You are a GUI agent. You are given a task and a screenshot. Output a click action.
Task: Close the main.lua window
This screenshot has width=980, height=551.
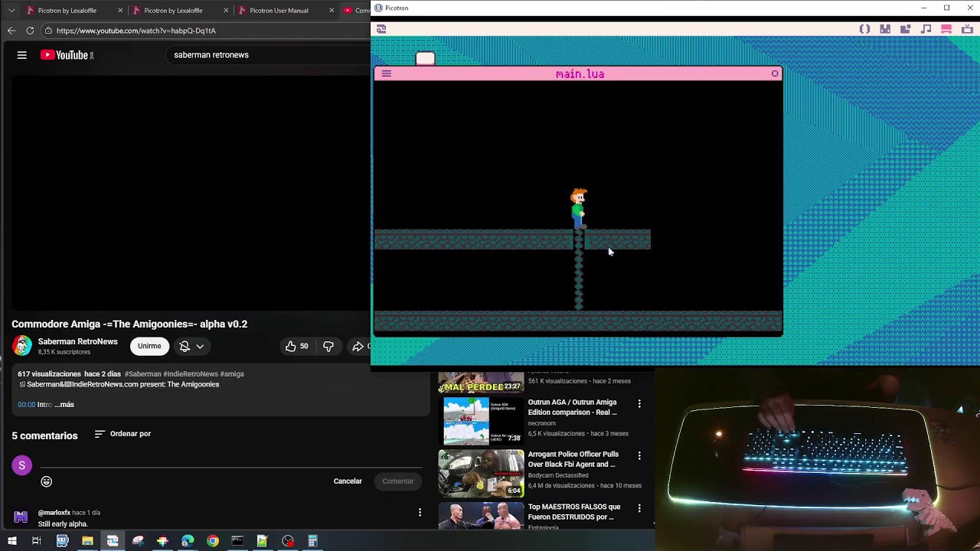775,74
